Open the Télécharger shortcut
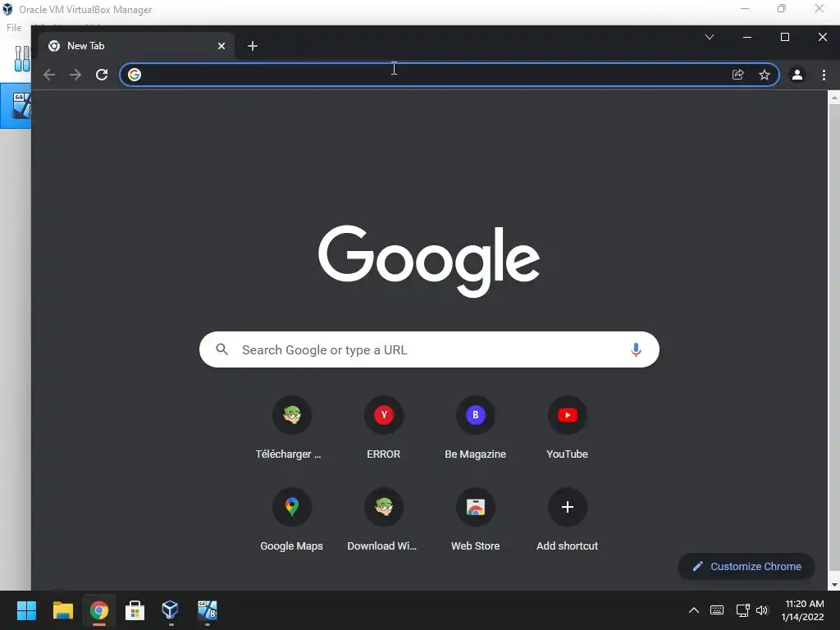This screenshot has height=630, width=840. (x=291, y=427)
